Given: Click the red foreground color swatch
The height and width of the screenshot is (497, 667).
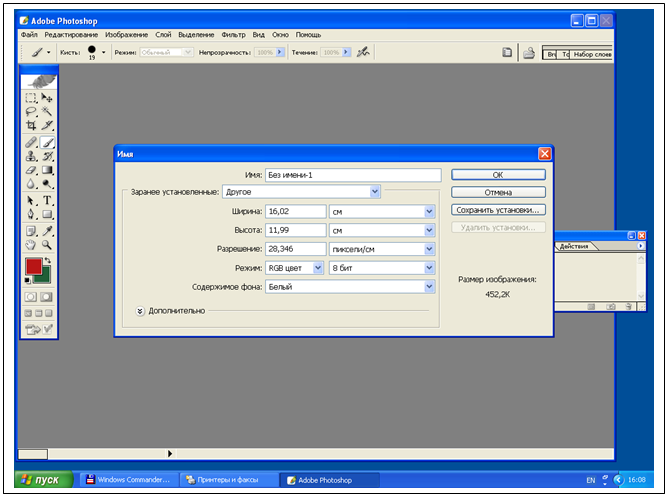Looking at the screenshot, I should 34,266.
